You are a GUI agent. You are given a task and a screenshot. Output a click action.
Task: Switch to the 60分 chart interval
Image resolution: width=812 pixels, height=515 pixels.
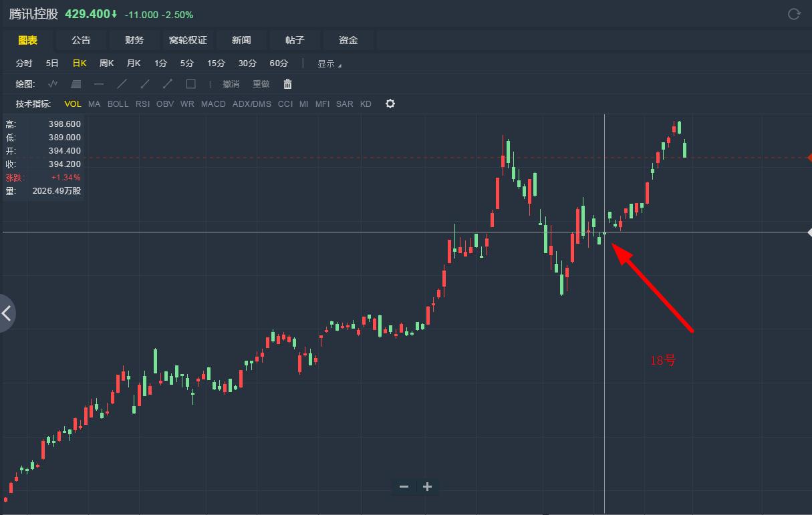pos(279,63)
